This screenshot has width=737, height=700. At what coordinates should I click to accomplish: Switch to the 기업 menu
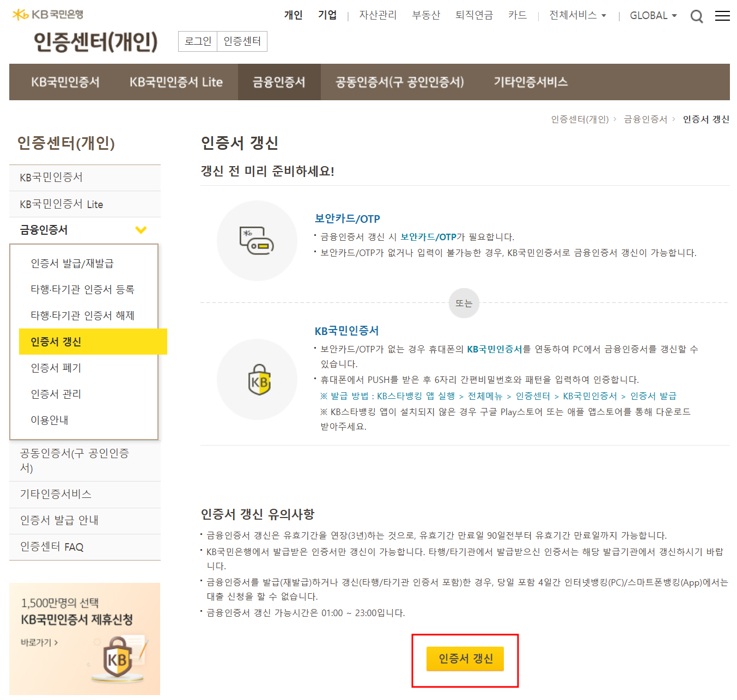pyautogui.click(x=327, y=16)
